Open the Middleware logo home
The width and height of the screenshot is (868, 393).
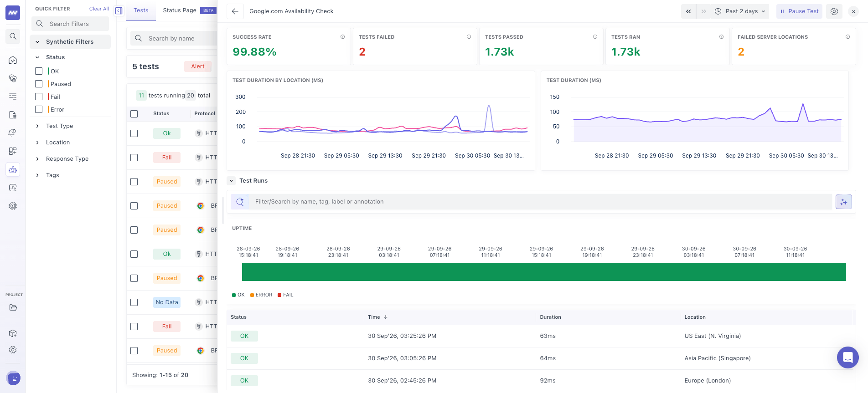(x=13, y=13)
